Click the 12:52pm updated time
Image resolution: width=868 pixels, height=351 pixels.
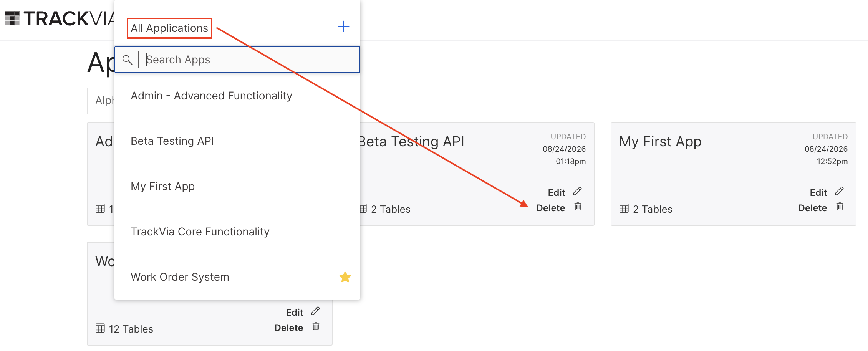point(832,161)
